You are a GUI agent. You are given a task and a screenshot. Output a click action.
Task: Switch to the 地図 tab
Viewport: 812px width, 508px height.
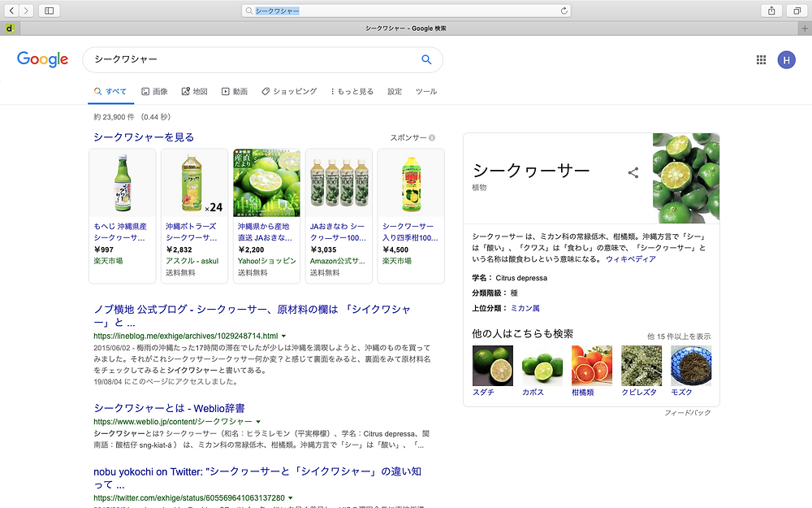click(194, 91)
